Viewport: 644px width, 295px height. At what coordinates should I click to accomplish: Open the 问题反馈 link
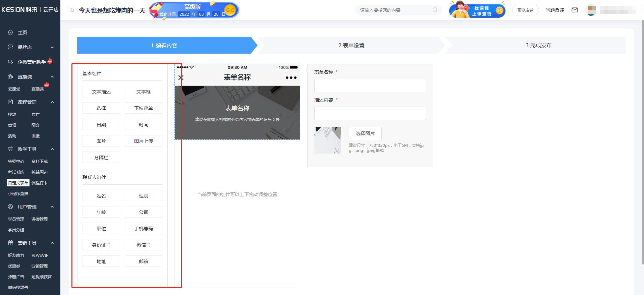point(555,10)
